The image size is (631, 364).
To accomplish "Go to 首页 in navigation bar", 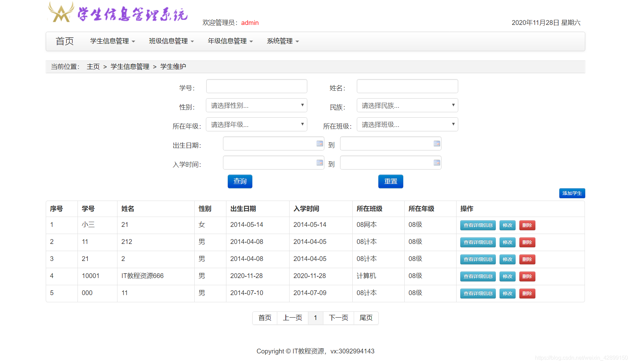I will [65, 41].
